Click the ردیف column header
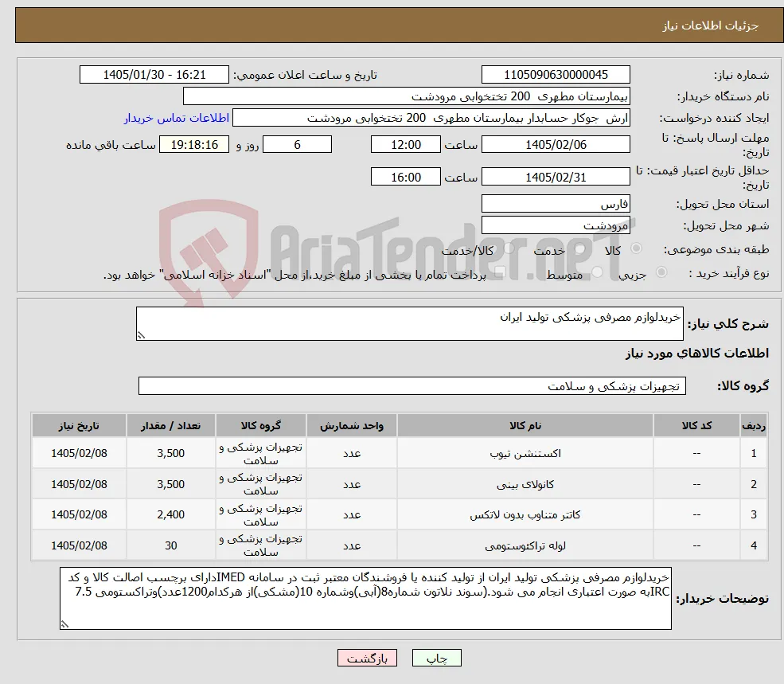 [x=754, y=425]
